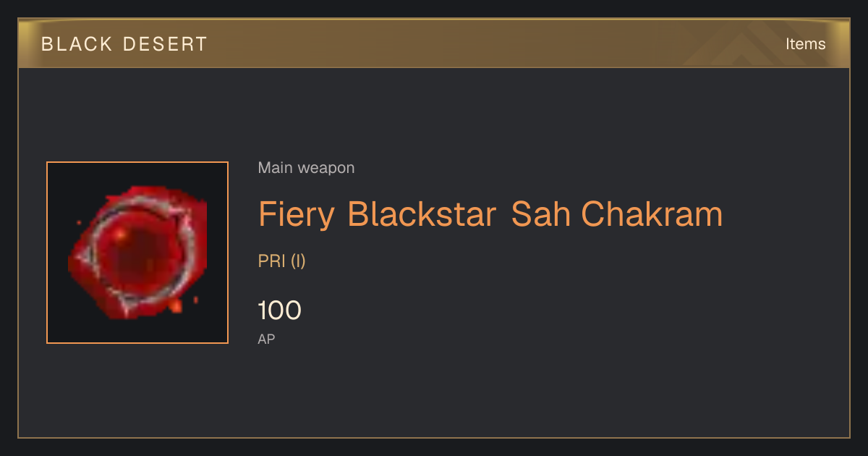Click the word Chakram in the item title
Screen dimensions: 868x456
click(652, 214)
